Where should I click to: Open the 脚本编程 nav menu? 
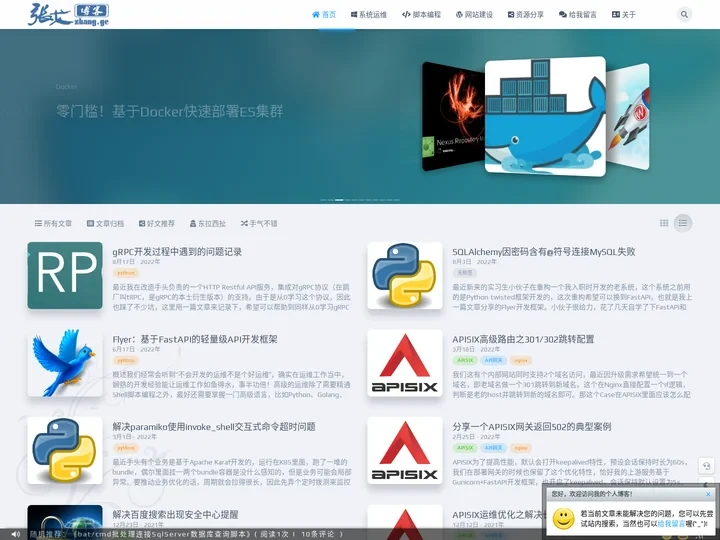pyautogui.click(x=422, y=15)
